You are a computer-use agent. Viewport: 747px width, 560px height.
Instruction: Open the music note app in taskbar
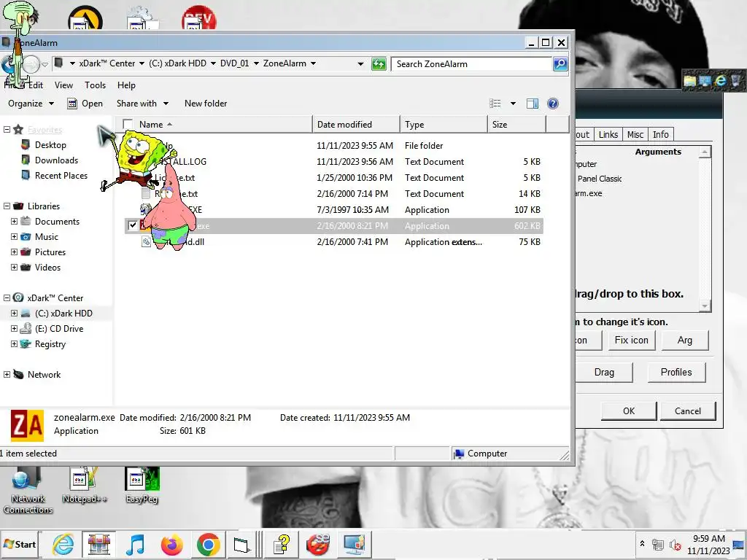click(x=135, y=544)
